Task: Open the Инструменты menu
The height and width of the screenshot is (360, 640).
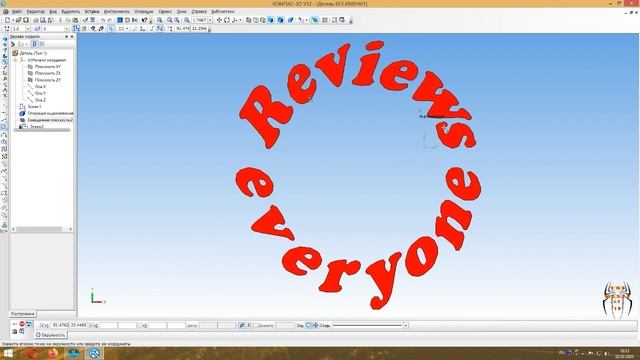Action: pos(116,11)
